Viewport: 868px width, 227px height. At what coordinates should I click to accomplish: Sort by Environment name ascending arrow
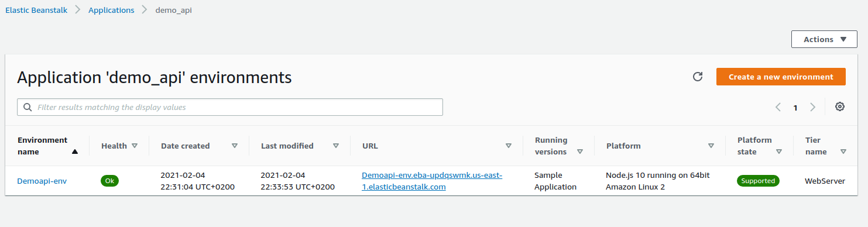(74, 152)
